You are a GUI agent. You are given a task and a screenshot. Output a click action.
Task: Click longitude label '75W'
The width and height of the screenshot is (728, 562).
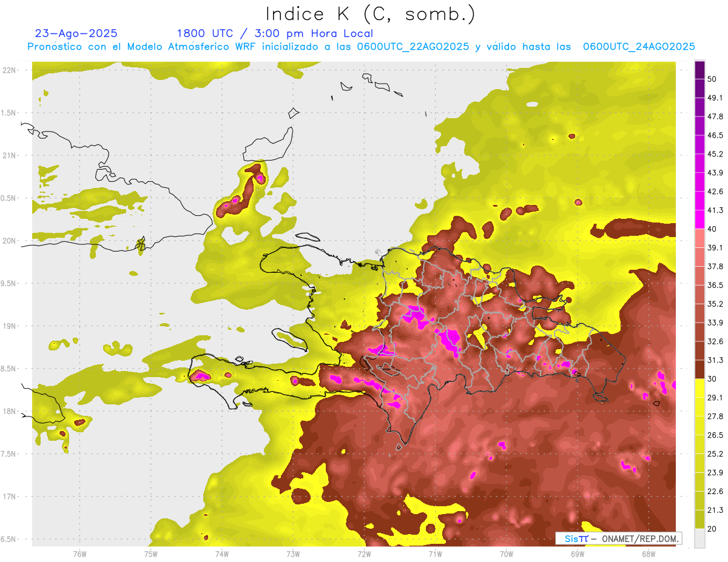tap(151, 554)
